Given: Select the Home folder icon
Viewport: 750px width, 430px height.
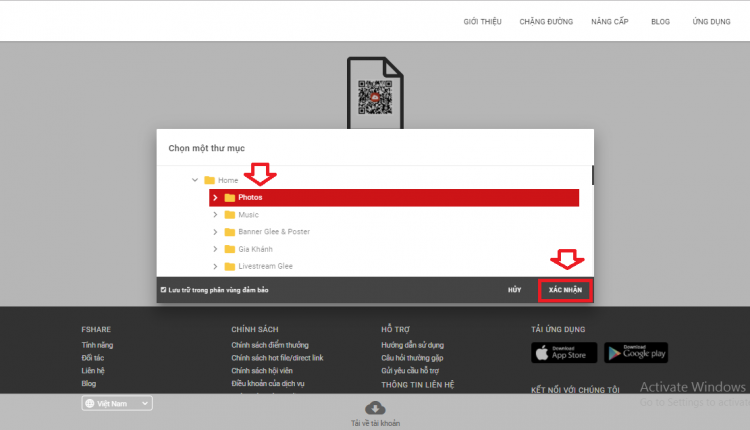Looking at the screenshot, I should (x=210, y=180).
